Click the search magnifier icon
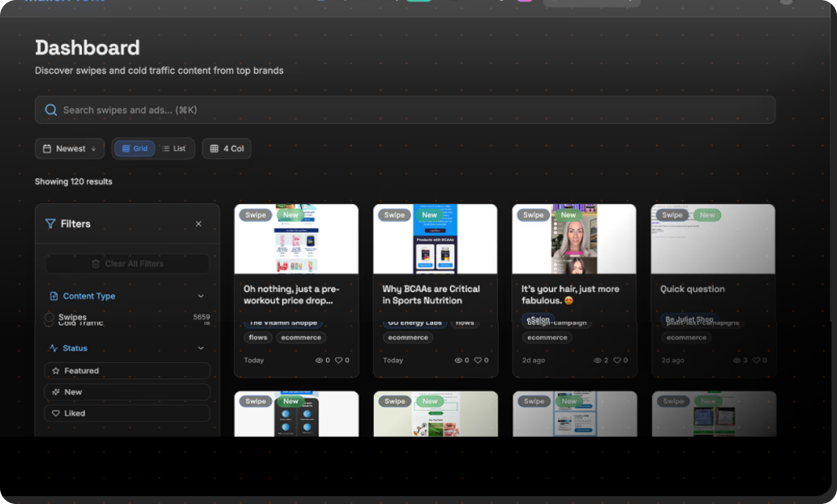This screenshot has width=837, height=504. pos(51,110)
